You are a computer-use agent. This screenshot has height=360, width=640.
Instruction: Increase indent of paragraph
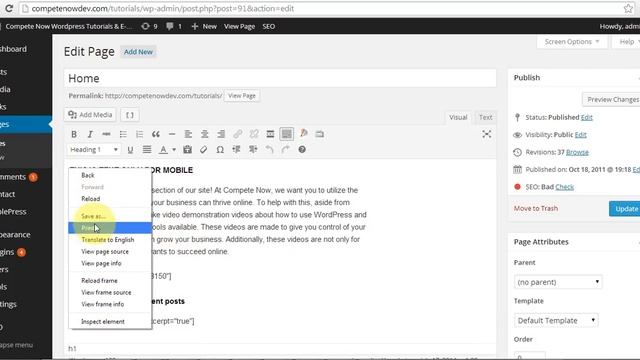pyautogui.click(x=253, y=150)
